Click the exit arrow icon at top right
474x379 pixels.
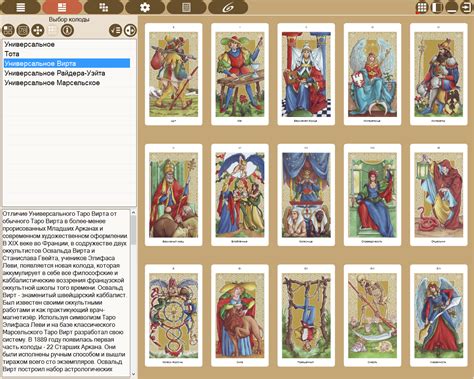[x=467, y=7]
